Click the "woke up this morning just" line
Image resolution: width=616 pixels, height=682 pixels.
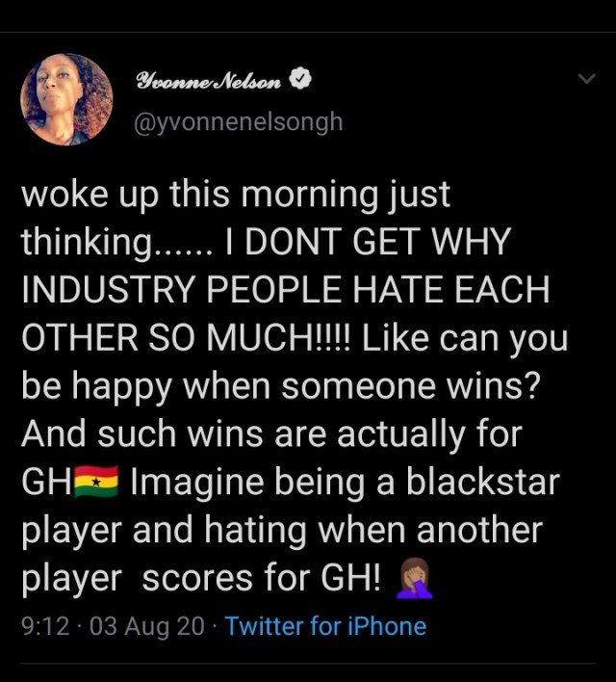pos(236,196)
